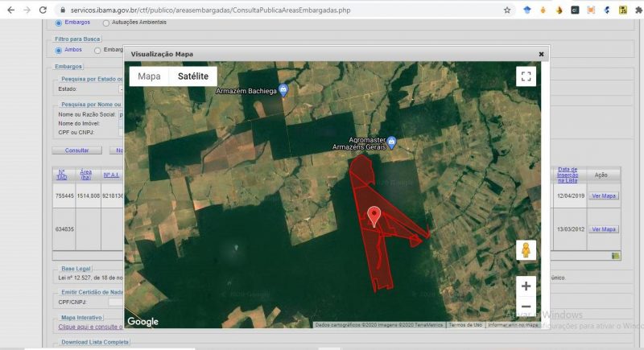This screenshot has width=644, height=350.
Task: Select the Embargos radio button
Action: coord(58,23)
